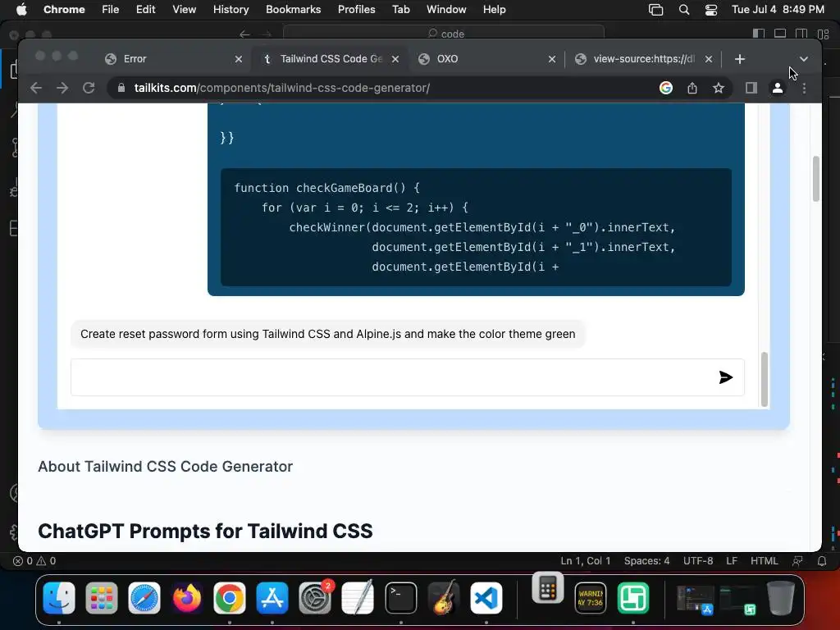Viewport: 840px width, 630px height.
Task: View site information via the lock icon
Action: pos(121,88)
